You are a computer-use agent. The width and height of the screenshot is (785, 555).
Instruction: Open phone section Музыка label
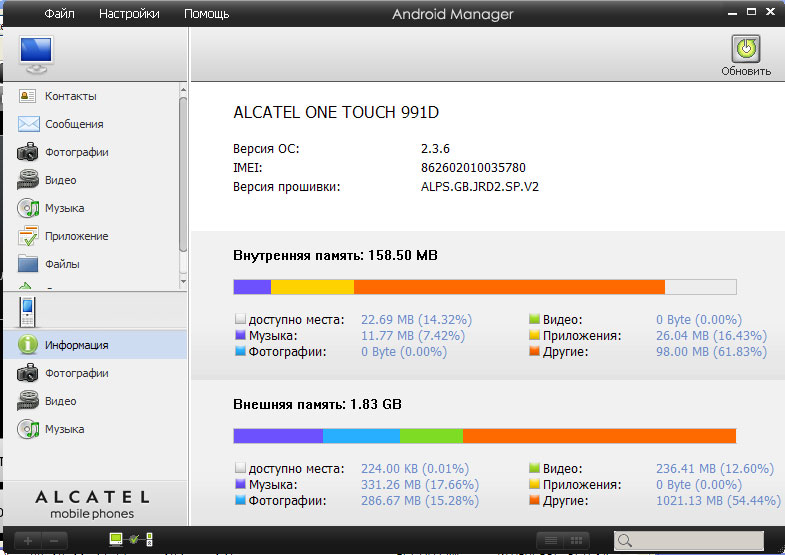point(65,429)
